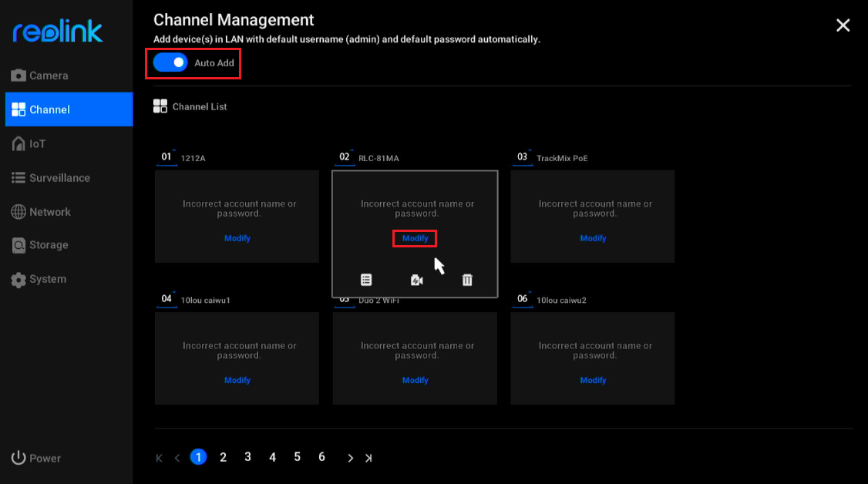The height and width of the screenshot is (484, 868).
Task: Open System settings in sidebar
Action: coord(69,279)
